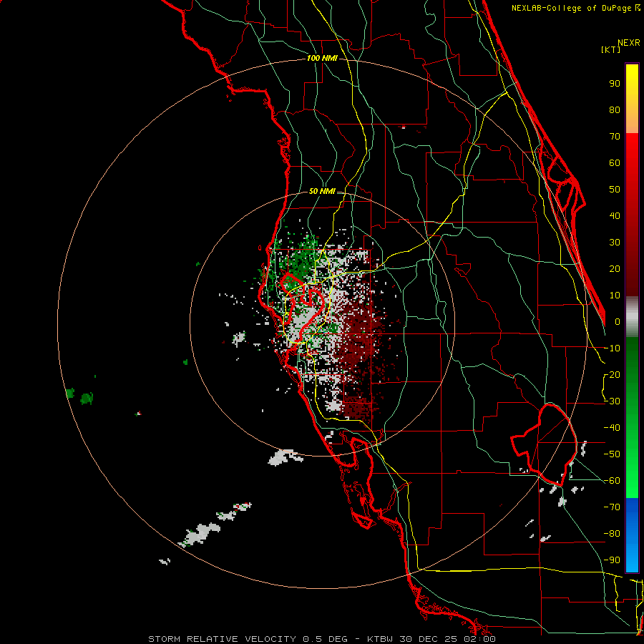Select the positive 20 scale value
Viewport: 644px width, 644px height.
pos(615,268)
